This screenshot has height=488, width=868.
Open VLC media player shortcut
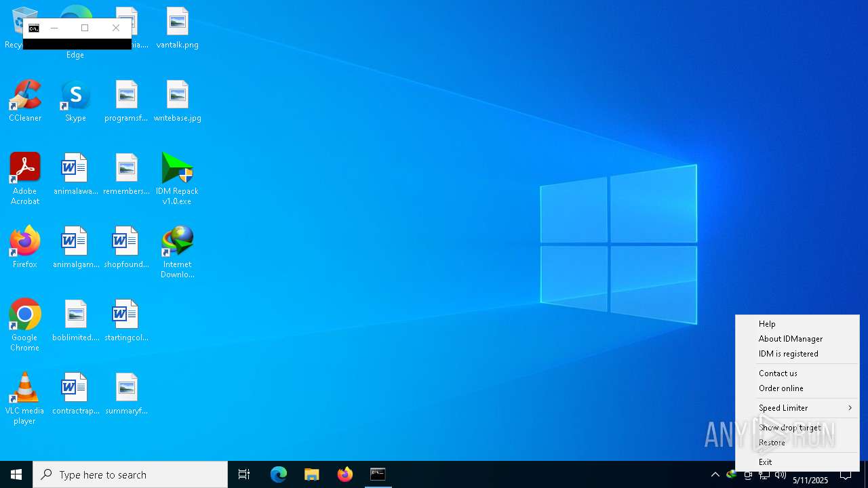click(25, 399)
